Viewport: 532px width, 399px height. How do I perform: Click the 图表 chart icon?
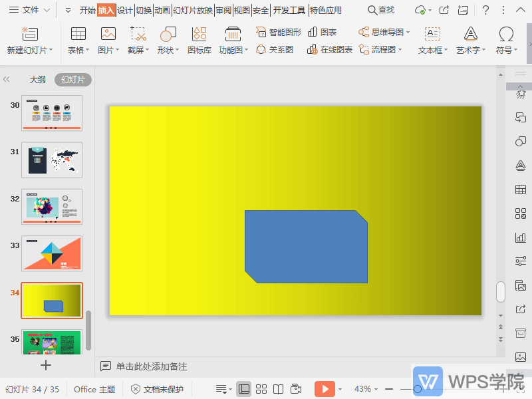(323, 32)
